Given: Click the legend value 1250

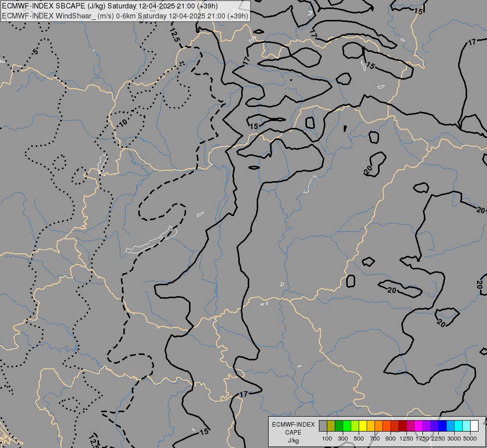Looking at the screenshot, I should coord(406,439).
